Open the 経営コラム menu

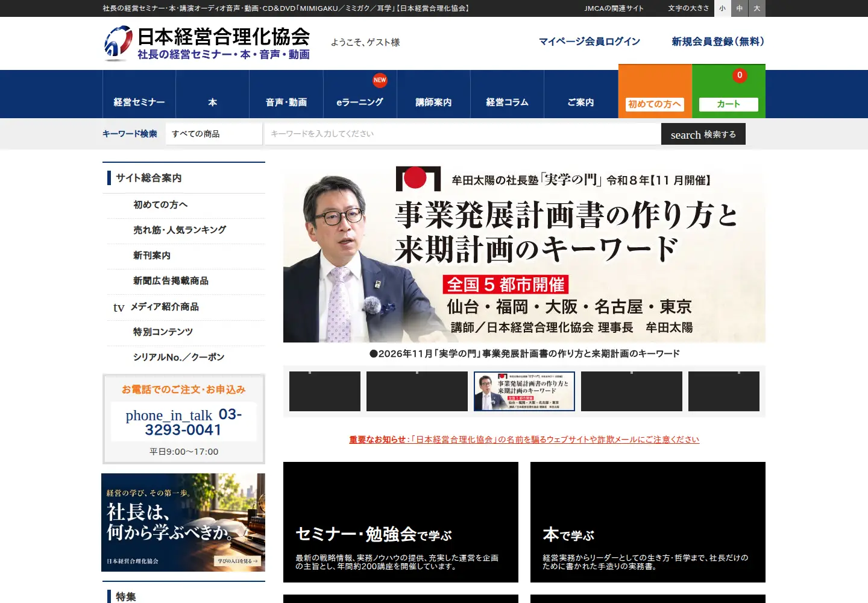click(x=507, y=95)
